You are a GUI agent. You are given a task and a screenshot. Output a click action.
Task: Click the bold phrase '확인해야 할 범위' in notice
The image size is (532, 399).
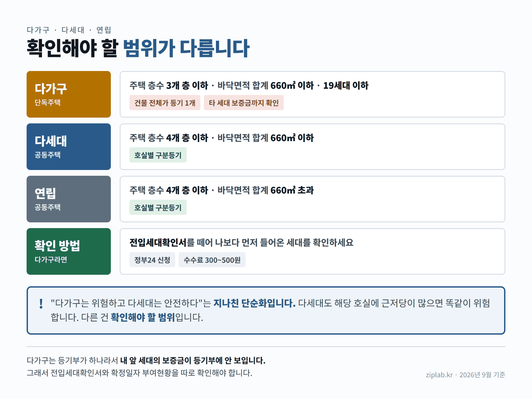click(x=143, y=317)
